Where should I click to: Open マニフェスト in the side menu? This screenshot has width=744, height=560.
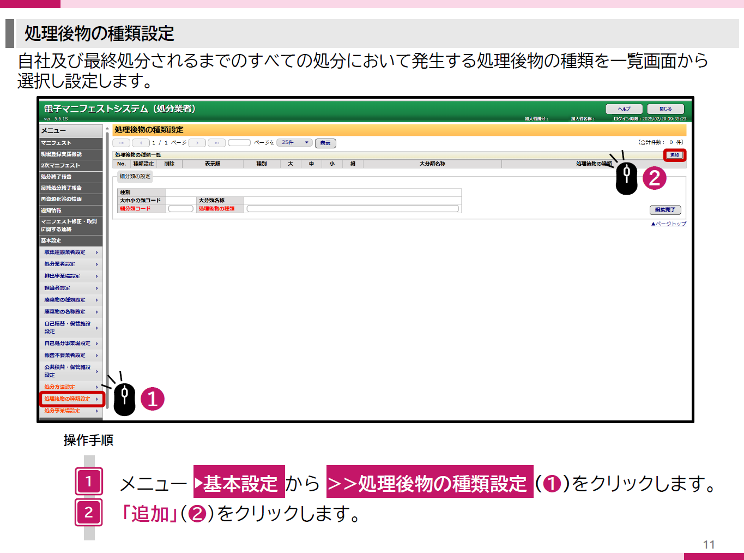pos(71,143)
